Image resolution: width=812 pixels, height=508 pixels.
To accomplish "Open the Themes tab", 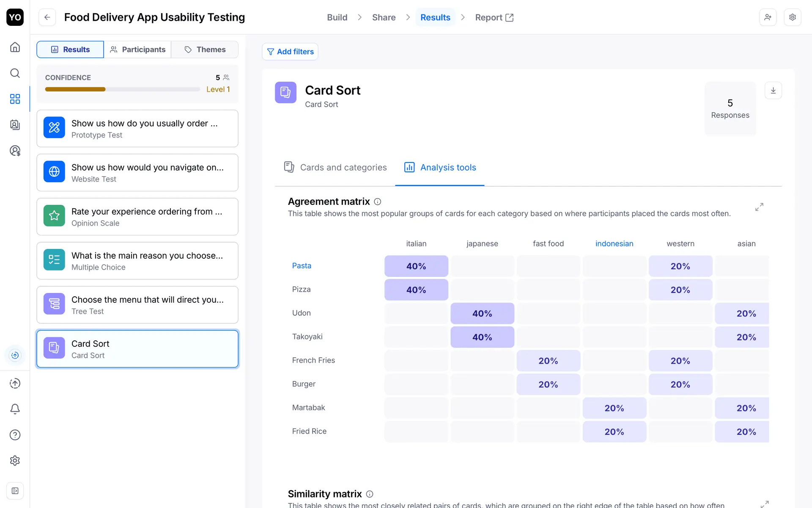I will tap(205, 50).
